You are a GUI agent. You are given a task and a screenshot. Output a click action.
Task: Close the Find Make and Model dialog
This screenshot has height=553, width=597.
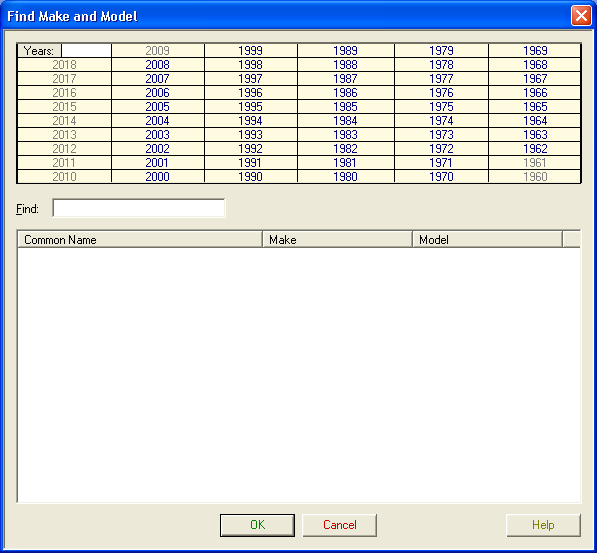pyautogui.click(x=581, y=16)
